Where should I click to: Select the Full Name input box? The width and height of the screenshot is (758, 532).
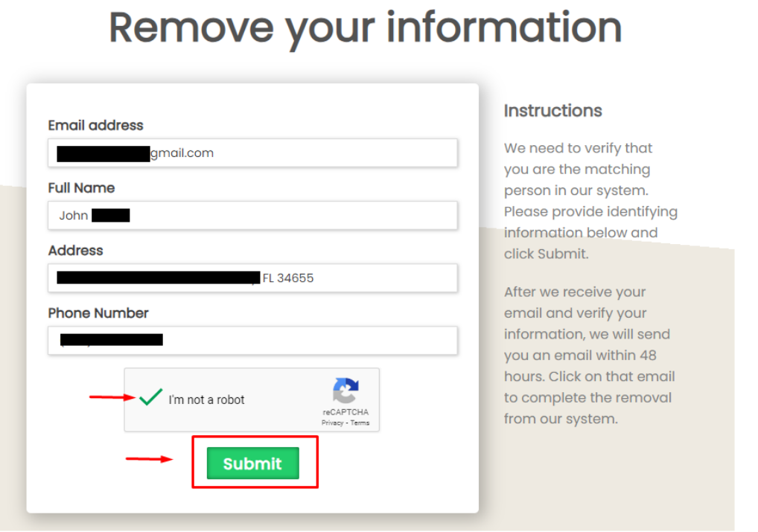tap(253, 215)
